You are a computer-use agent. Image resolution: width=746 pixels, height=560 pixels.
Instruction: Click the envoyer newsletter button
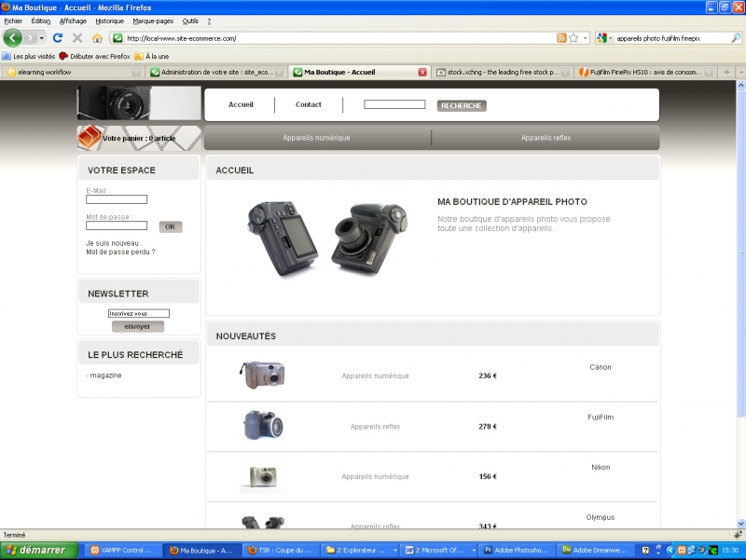tap(137, 326)
